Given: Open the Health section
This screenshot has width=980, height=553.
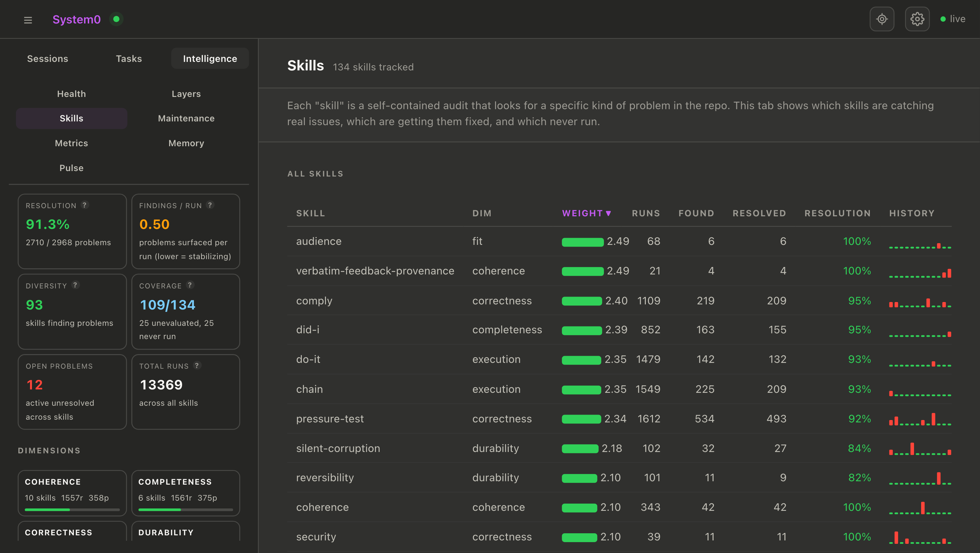Looking at the screenshot, I should (x=71, y=94).
